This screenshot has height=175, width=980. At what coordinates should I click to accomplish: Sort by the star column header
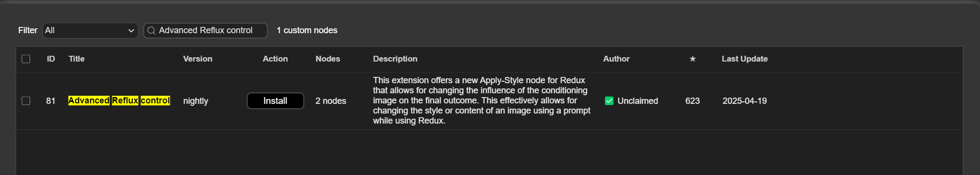(692, 59)
